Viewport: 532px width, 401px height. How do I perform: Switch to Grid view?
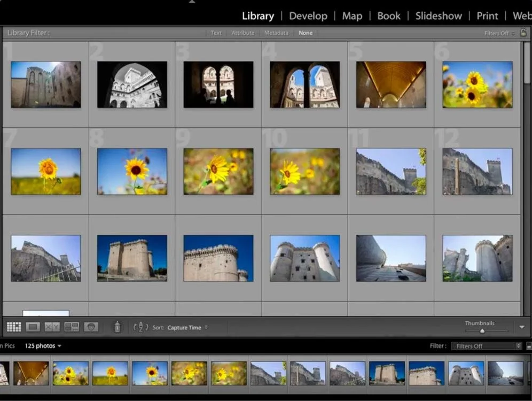14,327
